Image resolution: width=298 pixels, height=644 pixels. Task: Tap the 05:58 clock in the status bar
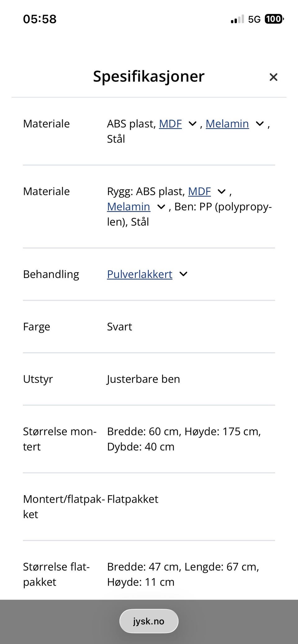pyautogui.click(x=40, y=19)
